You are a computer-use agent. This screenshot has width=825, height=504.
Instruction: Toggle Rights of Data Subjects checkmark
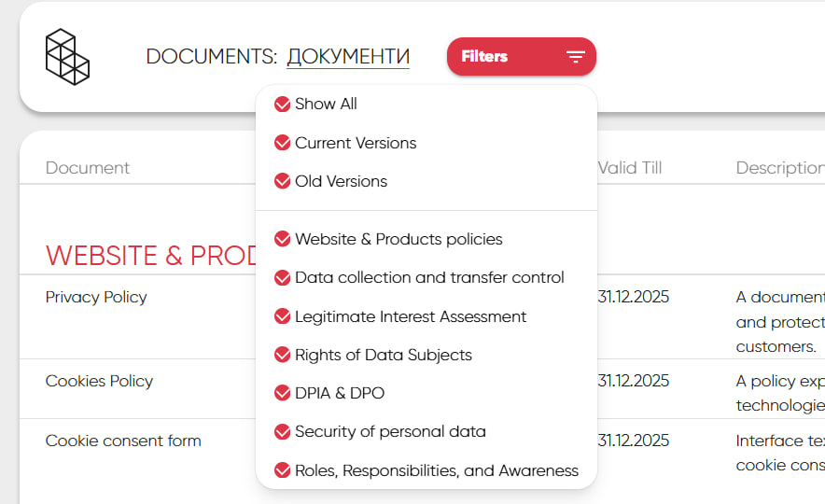(283, 355)
